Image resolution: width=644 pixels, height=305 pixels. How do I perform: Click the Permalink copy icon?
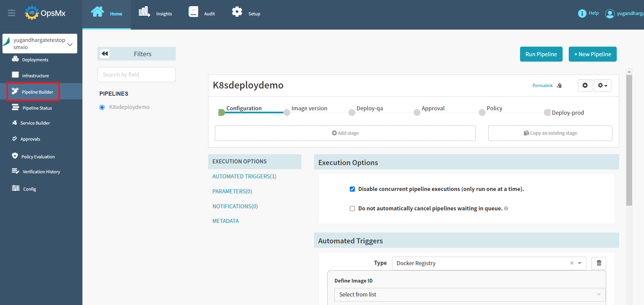559,85
